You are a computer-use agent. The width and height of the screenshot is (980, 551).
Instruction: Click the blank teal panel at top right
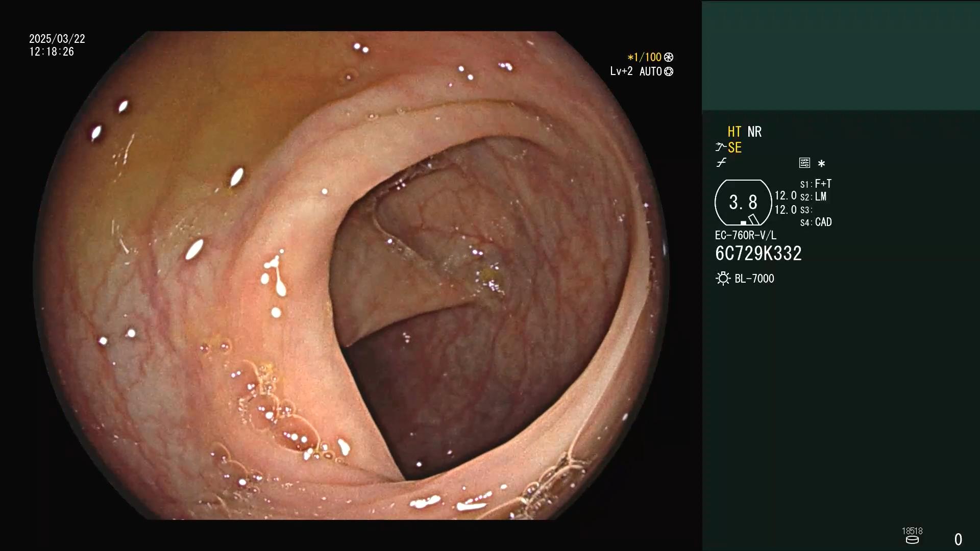click(x=841, y=56)
